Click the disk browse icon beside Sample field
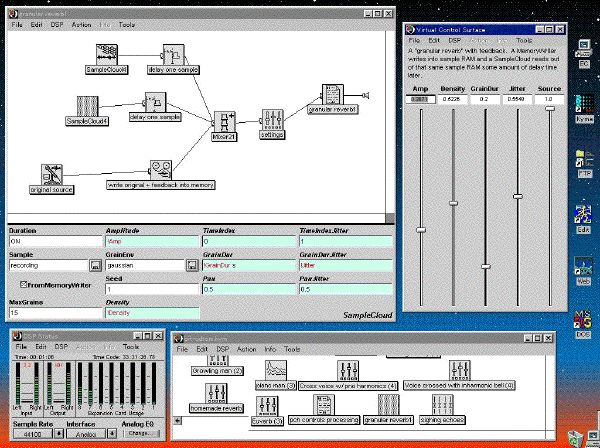Image resolution: width=600 pixels, height=448 pixels. pyautogui.click(x=96, y=265)
